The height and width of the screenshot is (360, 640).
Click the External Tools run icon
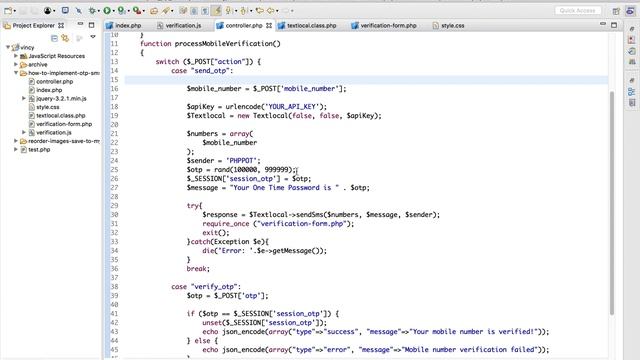click(x=137, y=11)
